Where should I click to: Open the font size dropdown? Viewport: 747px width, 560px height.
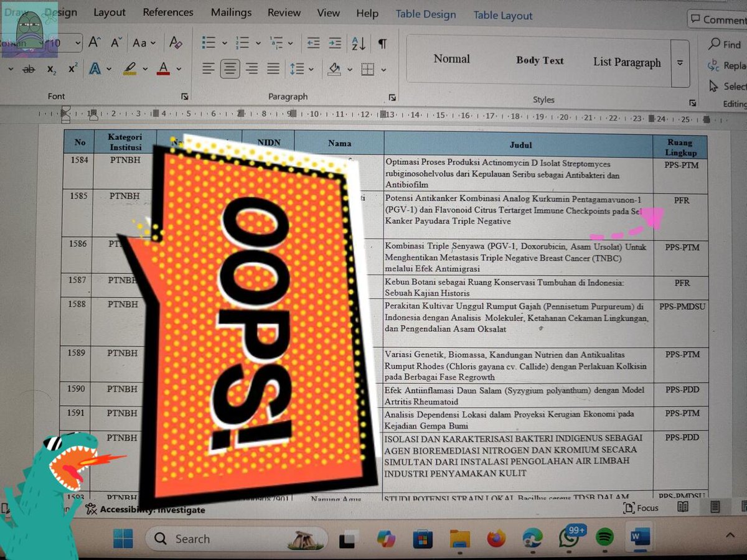pyautogui.click(x=77, y=44)
